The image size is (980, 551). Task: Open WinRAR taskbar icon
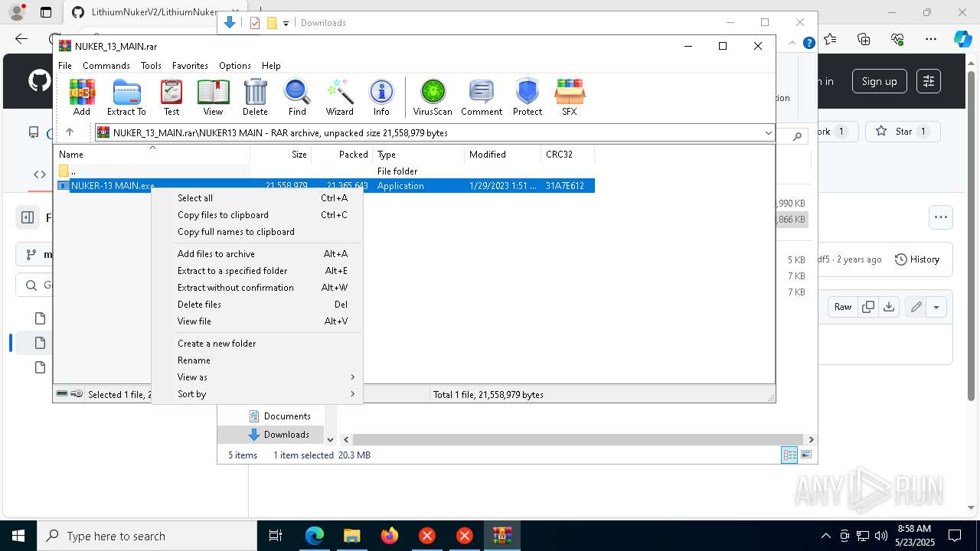501,536
